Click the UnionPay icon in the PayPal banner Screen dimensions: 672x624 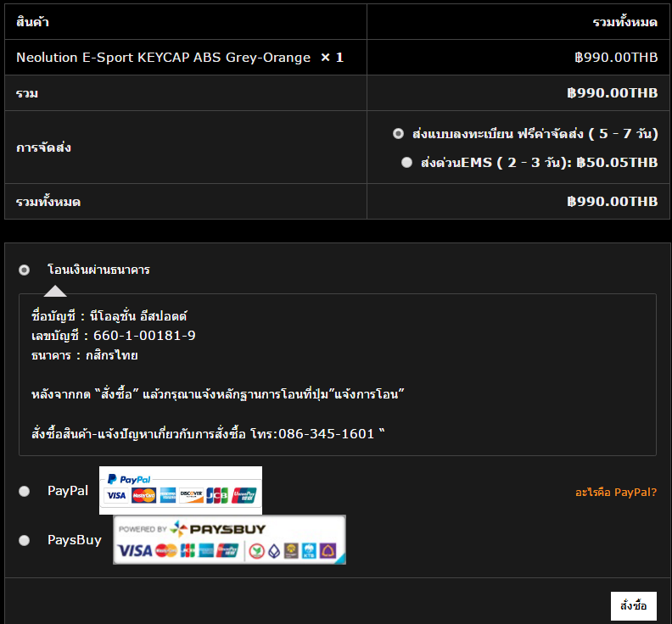(x=244, y=495)
